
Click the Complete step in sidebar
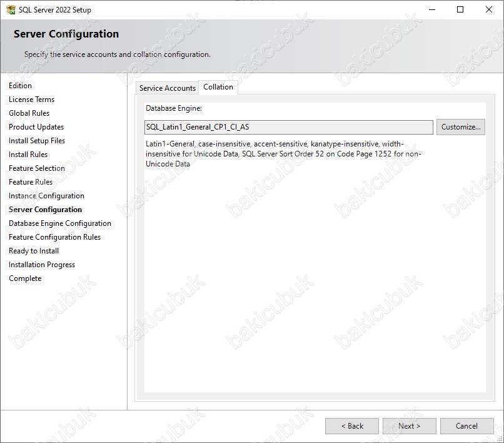(25, 278)
